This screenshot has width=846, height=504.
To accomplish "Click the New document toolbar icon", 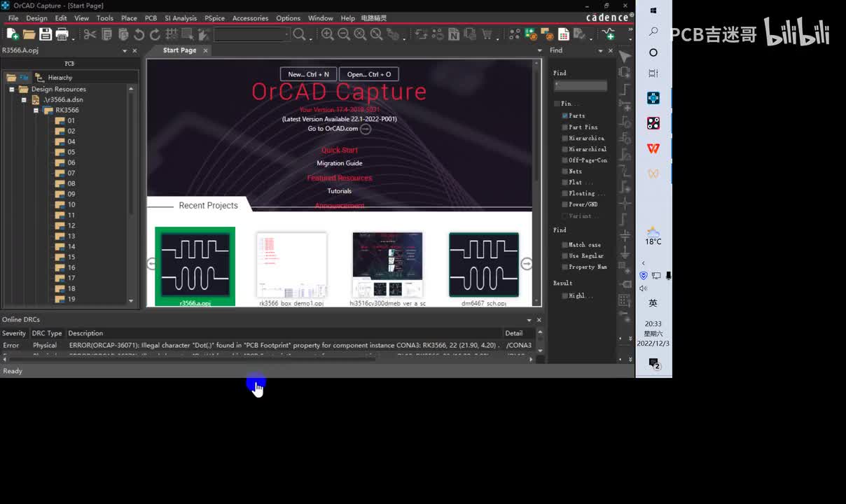I will point(12,34).
